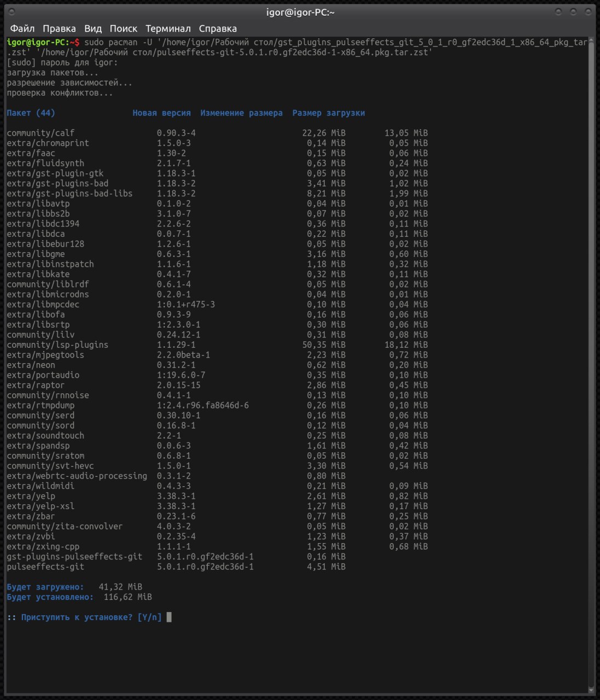Close the igor@igor-PC terminal window
This screenshot has width=600, height=700.
(x=588, y=11)
